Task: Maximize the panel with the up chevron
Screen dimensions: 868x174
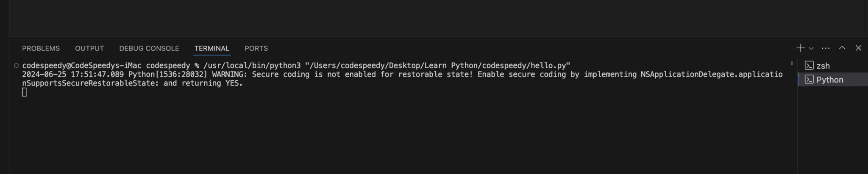Action: click(x=842, y=48)
